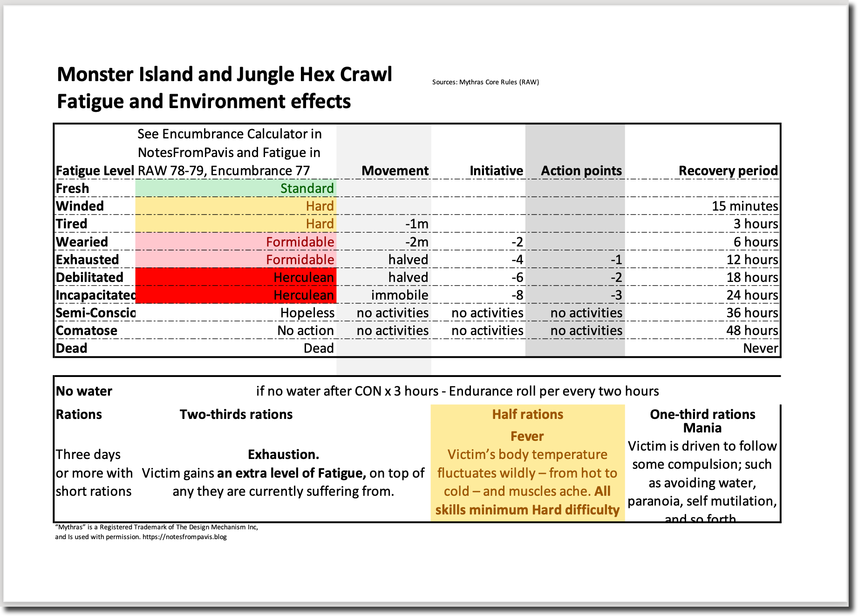Select the Winded 15 minutes recovery cell
This screenshot has width=858, height=616.
pos(744,206)
